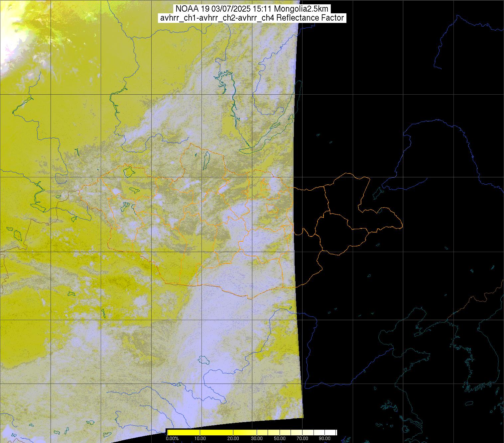
Task: Click the 50.00 tick label on the legend
Action: click(280, 438)
